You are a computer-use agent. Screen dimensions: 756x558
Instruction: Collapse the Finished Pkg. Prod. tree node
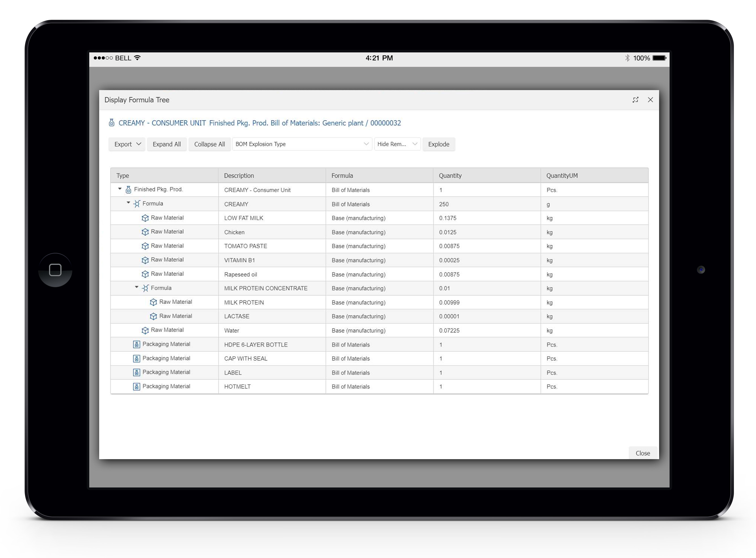120,189
